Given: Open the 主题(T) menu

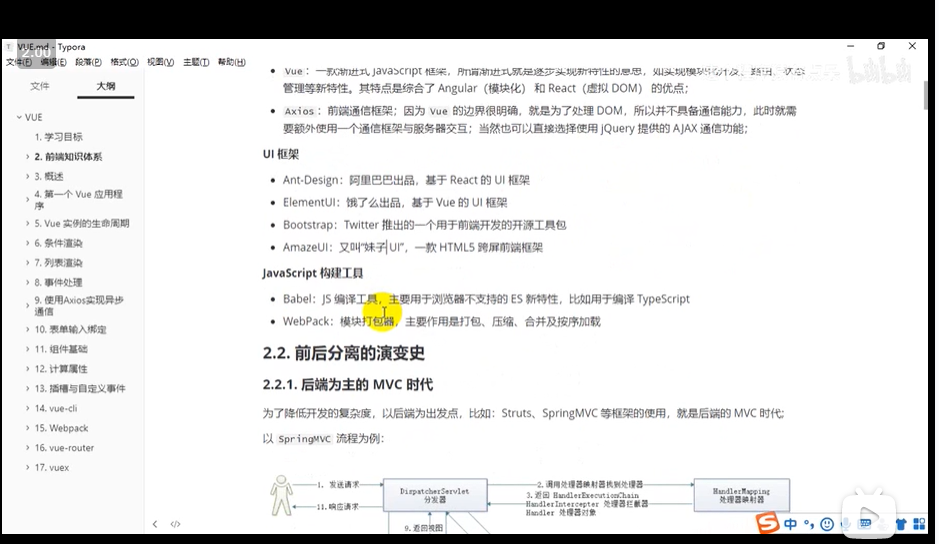Looking at the screenshot, I should 196,62.
